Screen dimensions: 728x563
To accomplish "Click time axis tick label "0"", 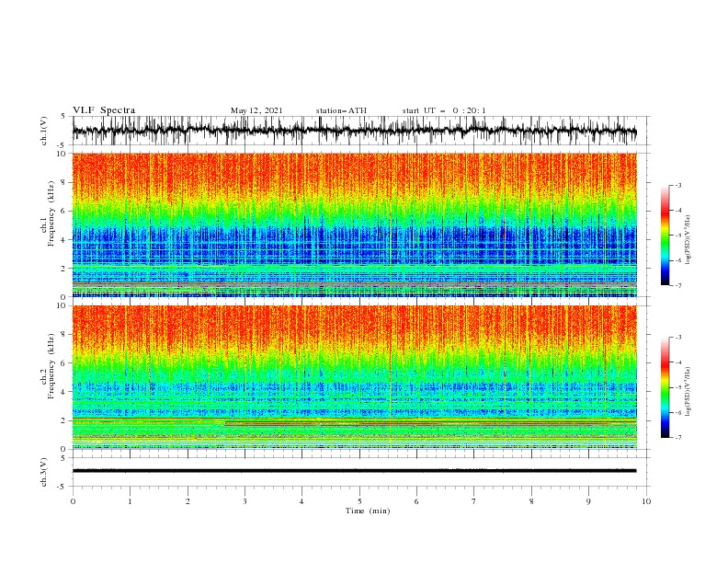I will pyautogui.click(x=73, y=501).
